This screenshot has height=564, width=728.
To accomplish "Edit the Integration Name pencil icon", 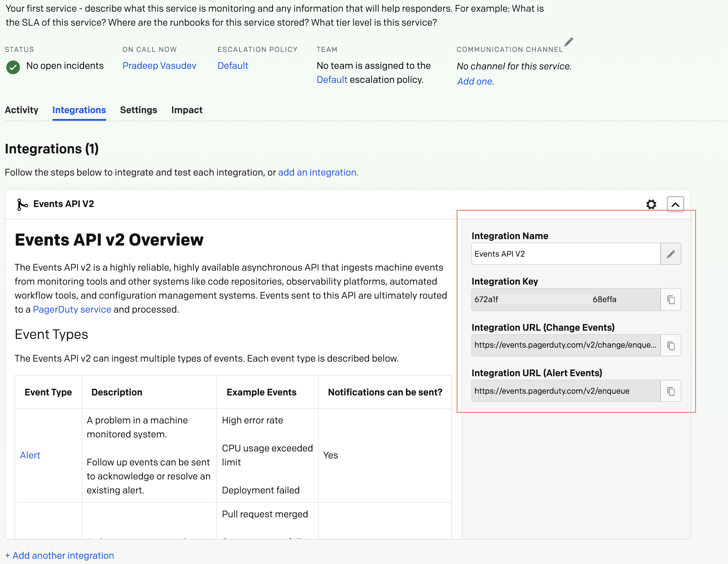I will coord(670,254).
